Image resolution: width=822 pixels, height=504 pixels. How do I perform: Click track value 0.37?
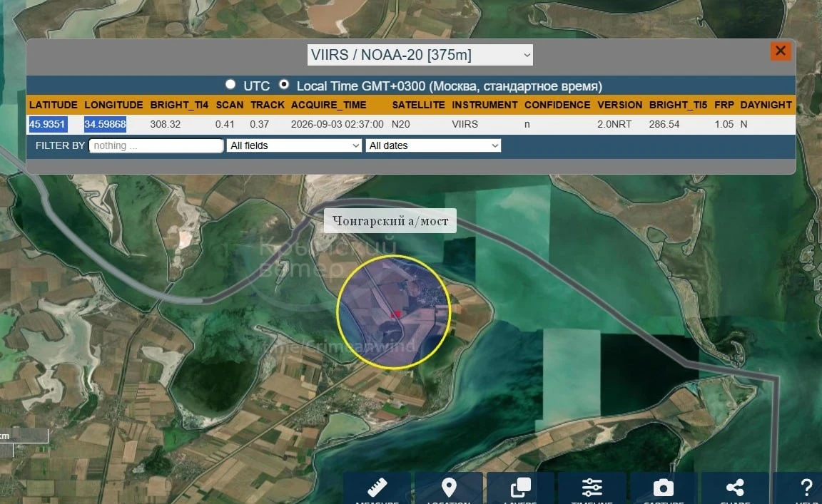tap(260, 124)
